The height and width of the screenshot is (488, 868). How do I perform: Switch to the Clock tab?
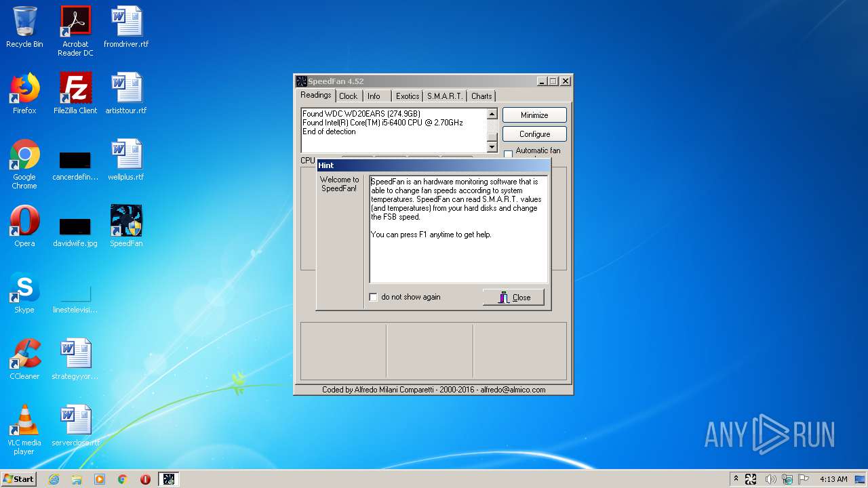pyautogui.click(x=349, y=96)
